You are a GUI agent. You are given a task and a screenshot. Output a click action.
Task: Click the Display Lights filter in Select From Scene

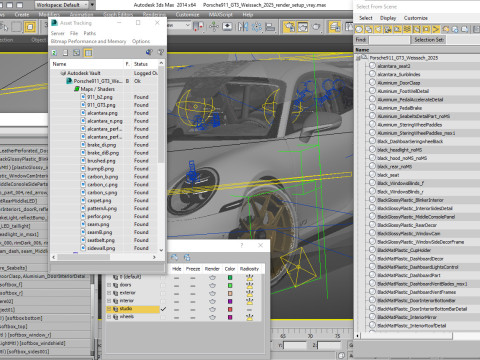[x=378, y=29]
